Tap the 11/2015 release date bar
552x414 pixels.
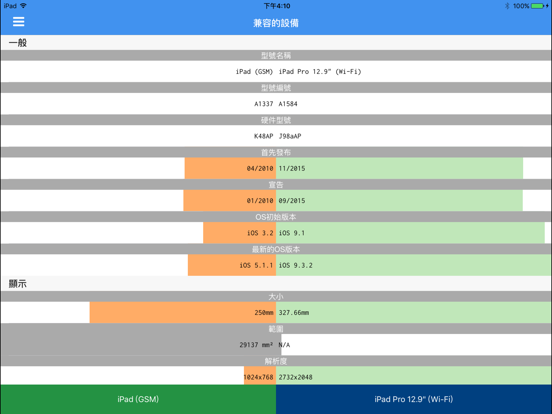coord(400,168)
